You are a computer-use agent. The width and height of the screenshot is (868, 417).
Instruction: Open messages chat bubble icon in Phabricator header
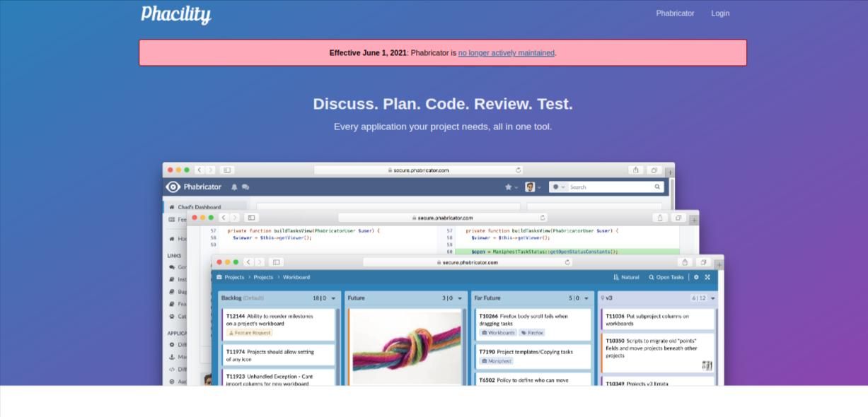[x=245, y=187]
